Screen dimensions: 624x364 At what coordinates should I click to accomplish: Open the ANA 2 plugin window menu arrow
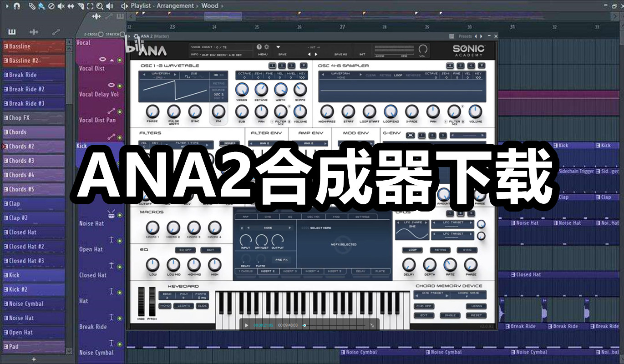coord(129,36)
